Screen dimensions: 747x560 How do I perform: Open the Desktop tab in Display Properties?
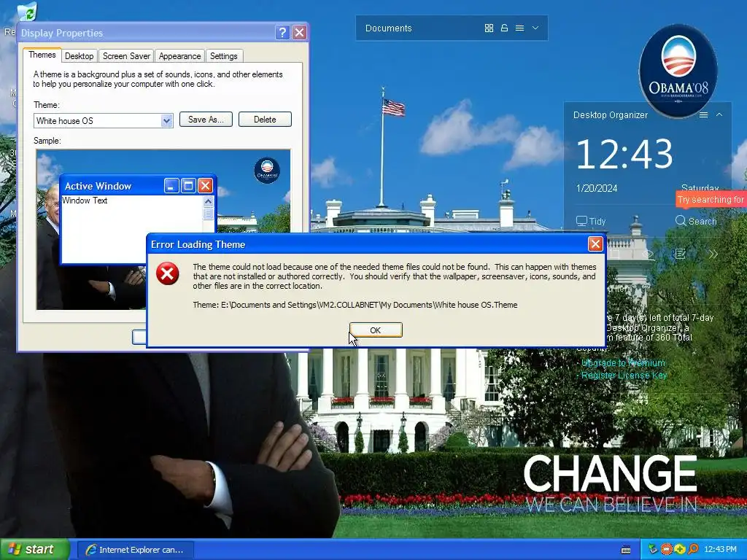click(x=79, y=56)
